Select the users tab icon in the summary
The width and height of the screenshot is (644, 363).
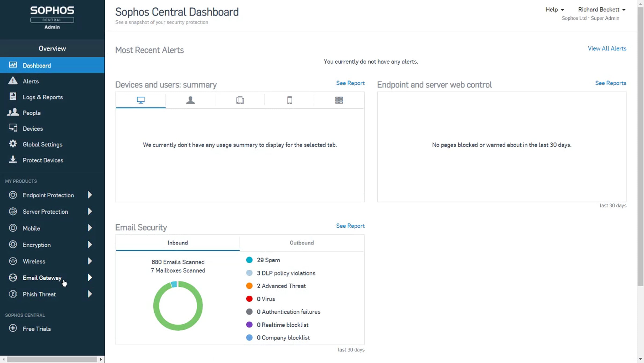click(x=190, y=100)
